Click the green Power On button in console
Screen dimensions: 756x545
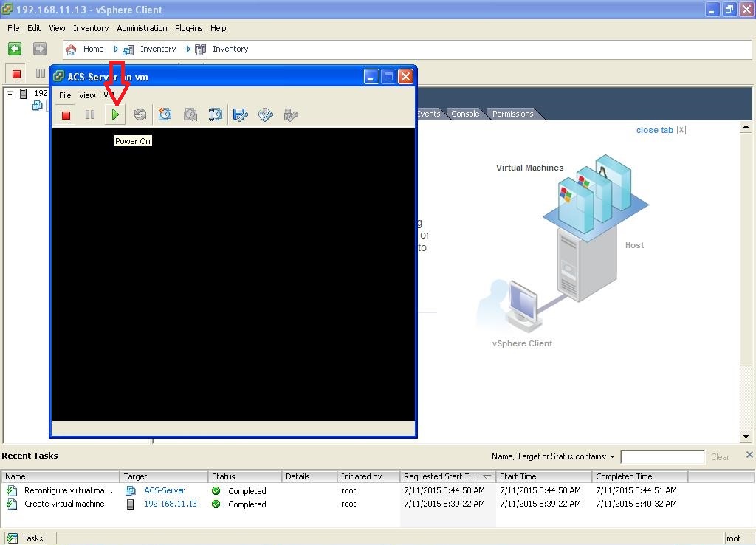[115, 114]
